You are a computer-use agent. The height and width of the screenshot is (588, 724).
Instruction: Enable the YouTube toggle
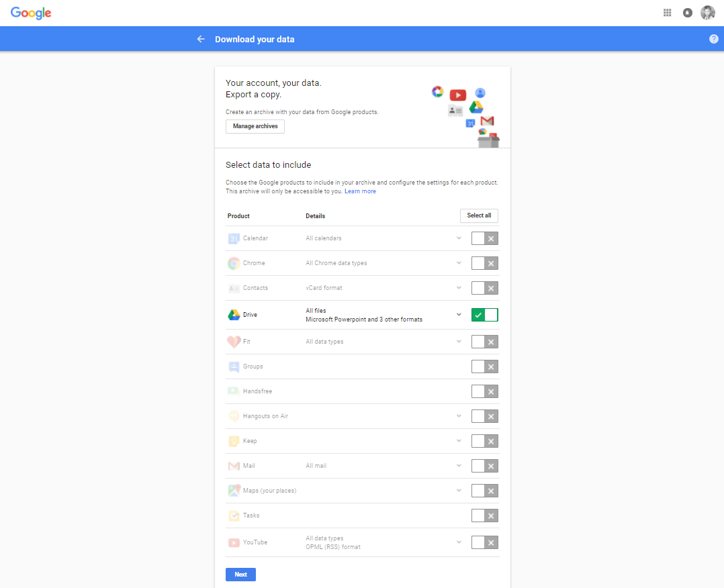485,543
